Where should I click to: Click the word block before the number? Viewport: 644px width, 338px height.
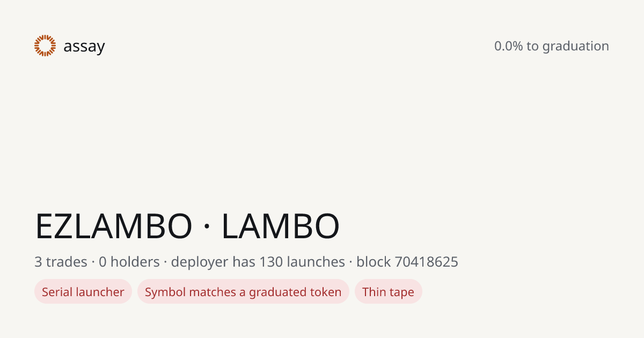tap(374, 262)
